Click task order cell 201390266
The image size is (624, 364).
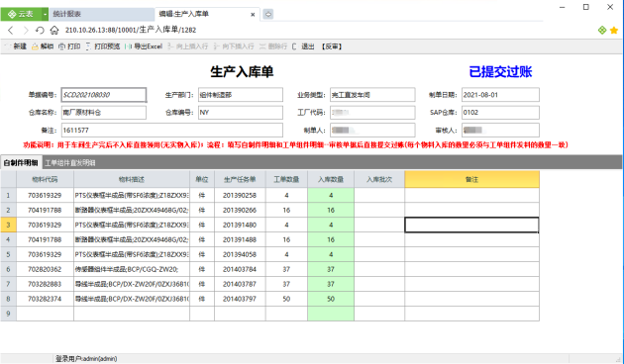[240, 211]
